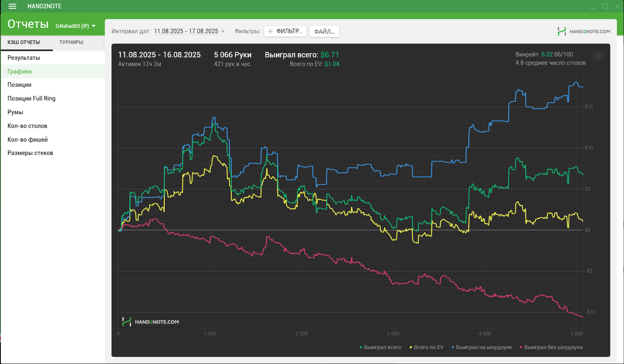Toggle the blue Выиграл на шоудауне legend dot
Viewport: 624px width, 364px height.
[x=453, y=347]
